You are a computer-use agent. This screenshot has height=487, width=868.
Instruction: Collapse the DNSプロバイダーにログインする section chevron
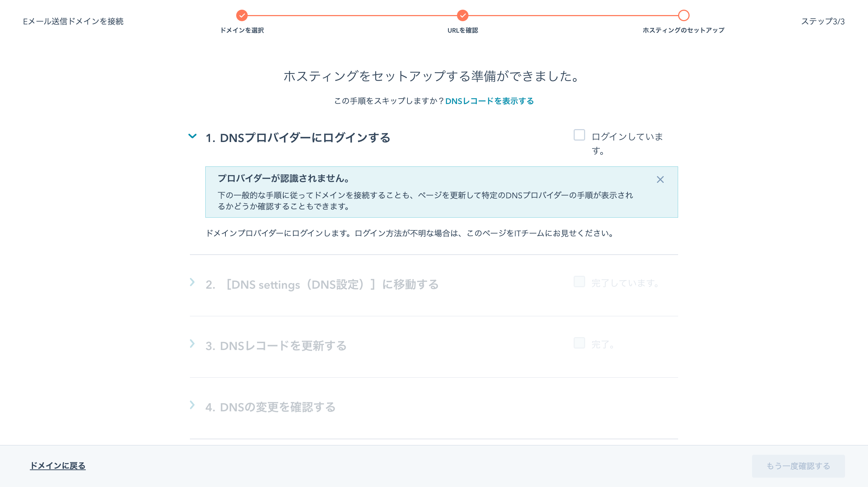(192, 136)
